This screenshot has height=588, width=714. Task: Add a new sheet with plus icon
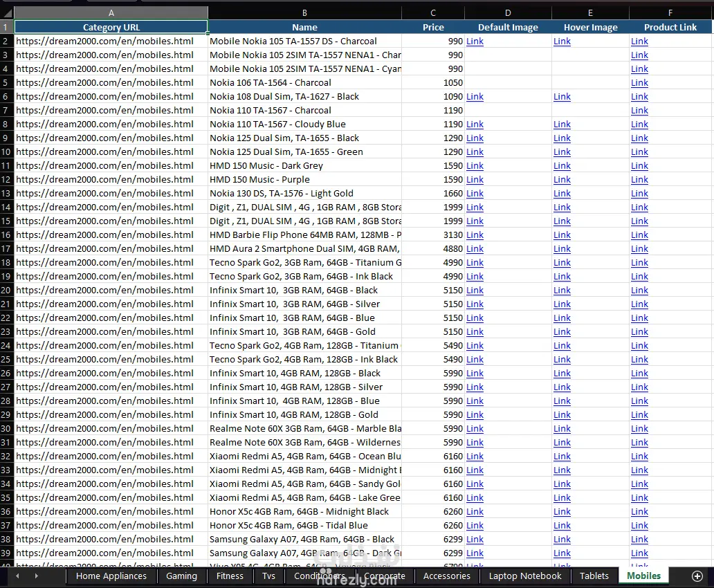(697, 576)
